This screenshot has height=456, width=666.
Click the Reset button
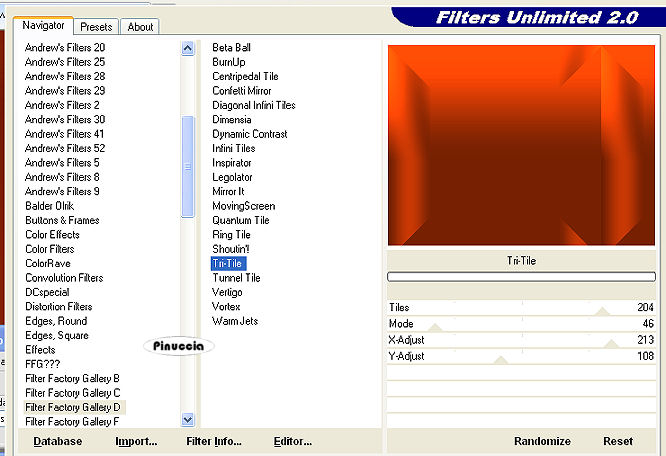[x=618, y=441]
